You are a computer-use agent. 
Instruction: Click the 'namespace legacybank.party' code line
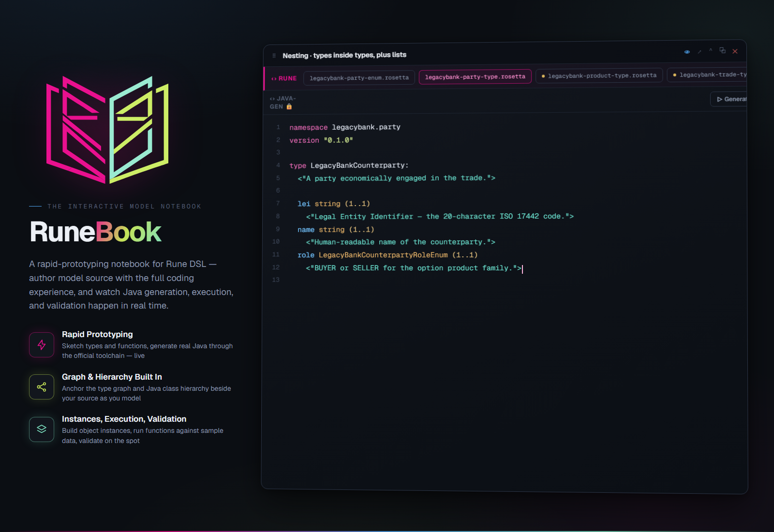click(x=345, y=127)
